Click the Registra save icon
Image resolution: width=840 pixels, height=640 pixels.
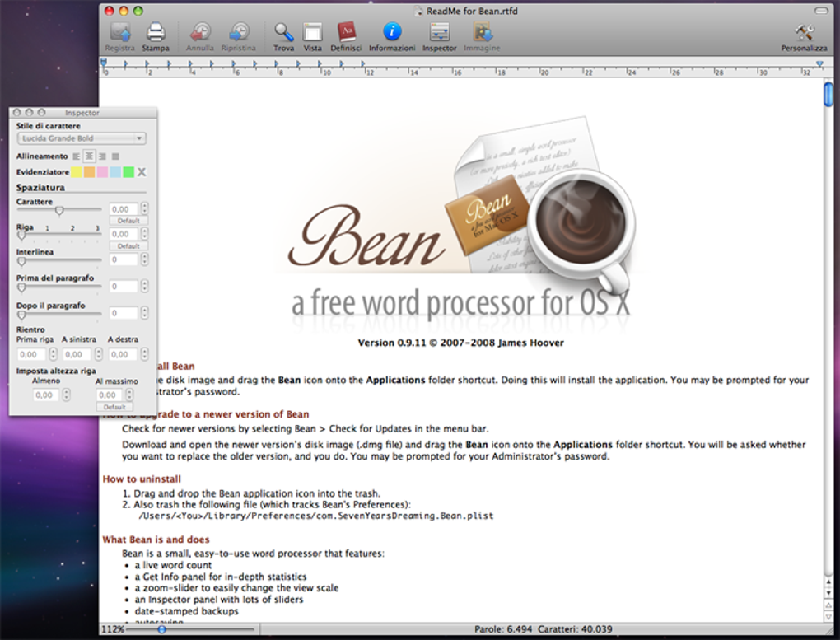pos(120,32)
